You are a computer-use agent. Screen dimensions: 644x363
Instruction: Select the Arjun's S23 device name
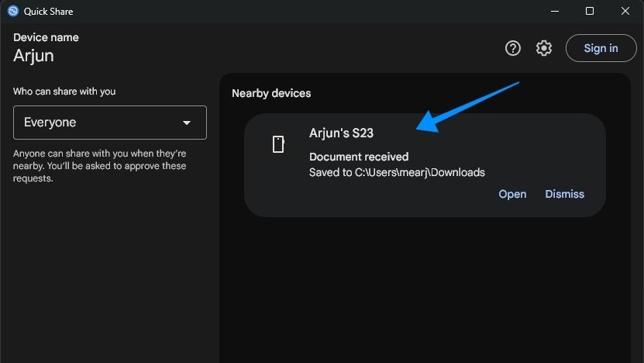[x=341, y=133]
